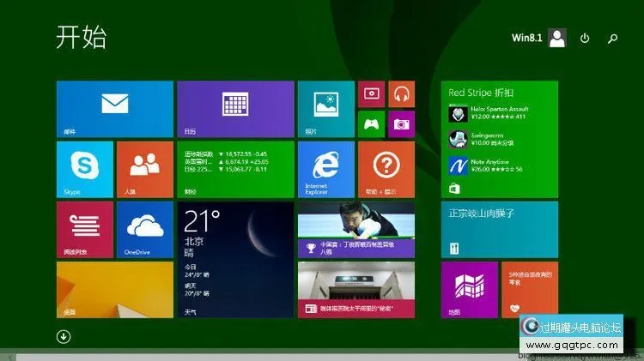Open the Mail tile

pos(114,109)
